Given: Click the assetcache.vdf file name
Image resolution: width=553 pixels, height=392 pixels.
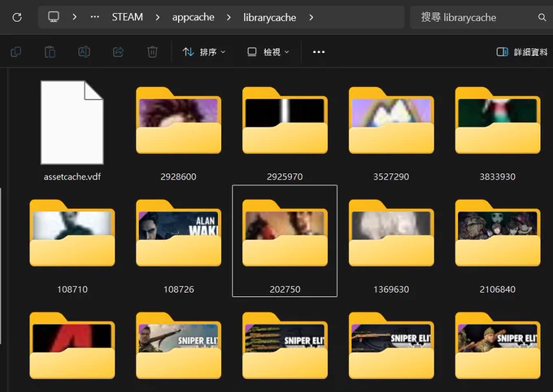Looking at the screenshot, I should coord(72,176).
